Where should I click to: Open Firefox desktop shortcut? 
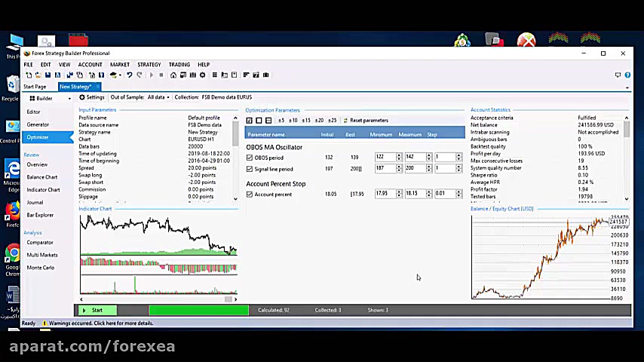12,214
